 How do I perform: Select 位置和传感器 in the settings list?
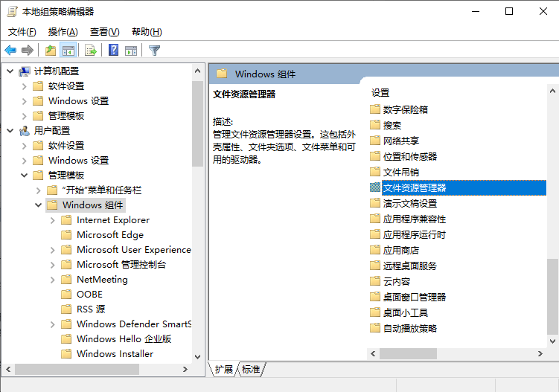point(410,156)
